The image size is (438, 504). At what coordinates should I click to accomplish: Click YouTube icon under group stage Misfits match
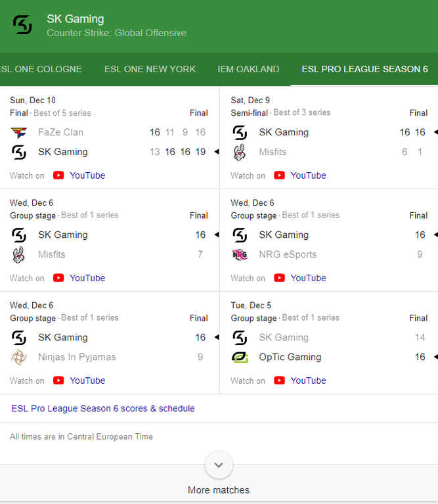(58, 278)
